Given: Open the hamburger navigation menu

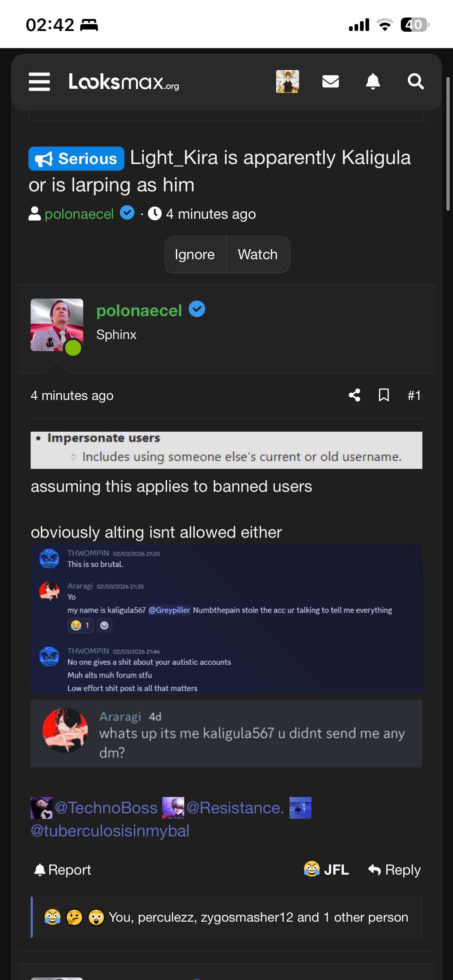Looking at the screenshot, I should tap(39, 82).
